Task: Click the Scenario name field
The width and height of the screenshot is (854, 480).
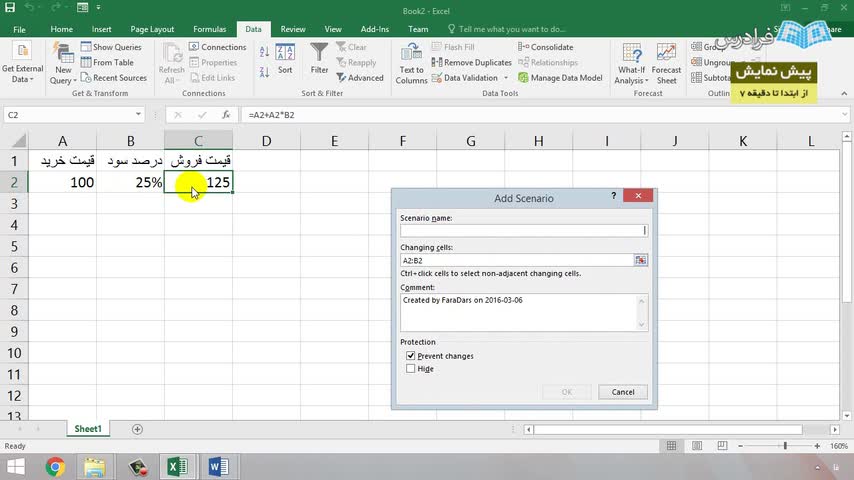Action: [x=524, y=230]
